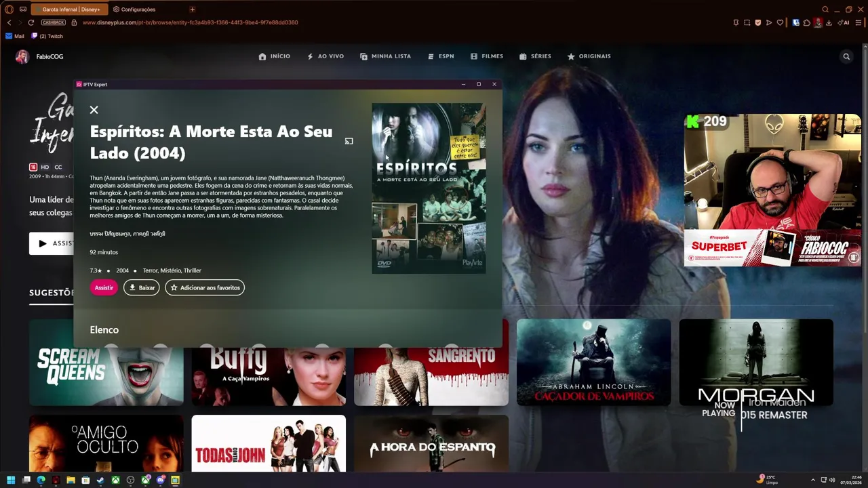This screenshot has width=868, height=488.
Task: Open the Morgan suggestion card
Action: [756, 362]
